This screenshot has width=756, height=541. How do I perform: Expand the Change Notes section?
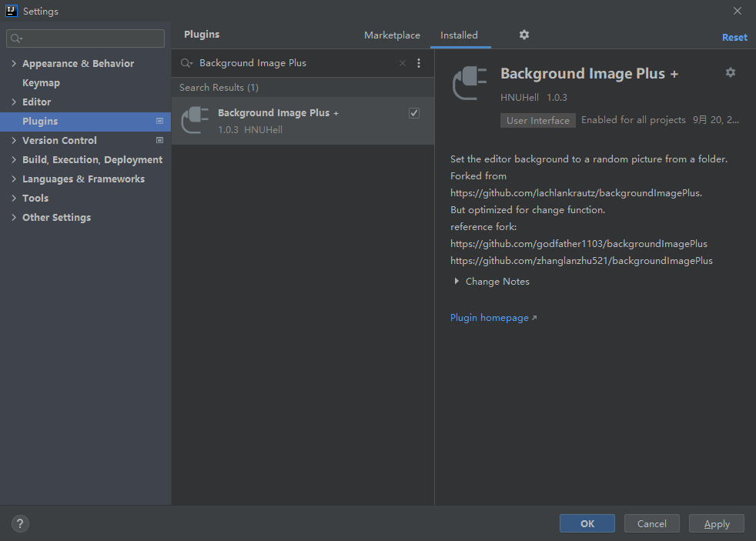(456, 281)
